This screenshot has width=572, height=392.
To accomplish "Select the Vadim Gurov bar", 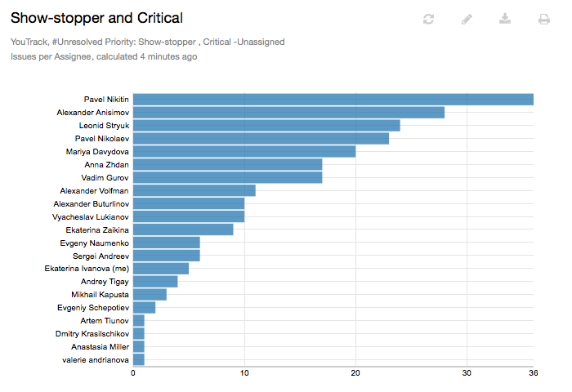I will point(228,177).
